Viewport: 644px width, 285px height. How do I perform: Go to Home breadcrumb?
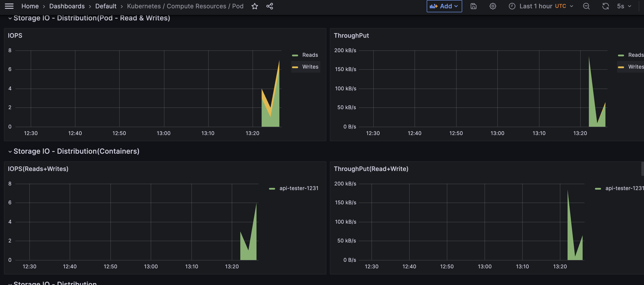pos(30,6)
